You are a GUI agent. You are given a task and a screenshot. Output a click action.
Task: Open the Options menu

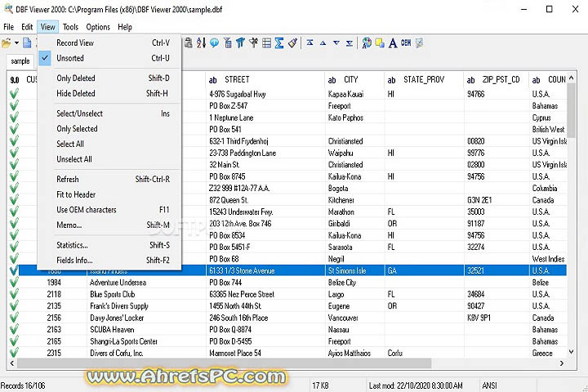[x=98, y=27]
